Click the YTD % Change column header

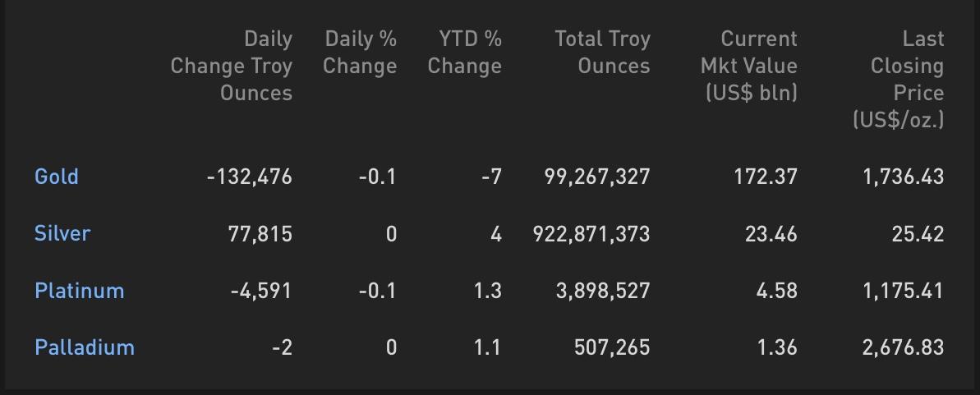465,53
